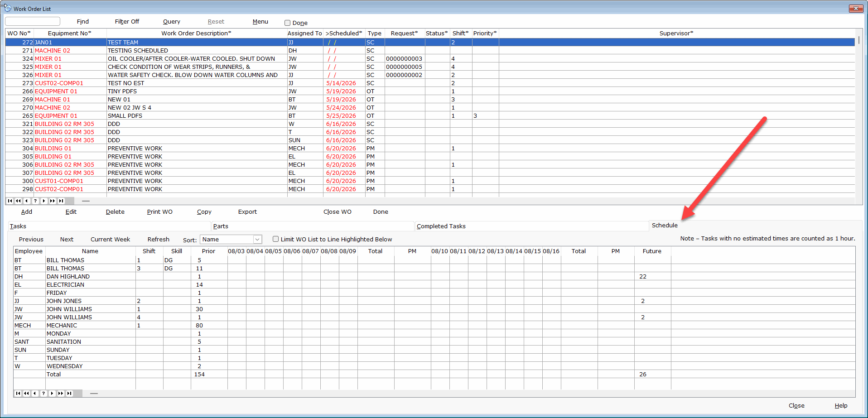The width and height of the screenshot is (868, 418).
Task: Open the Query function
Action: [172, 22]
